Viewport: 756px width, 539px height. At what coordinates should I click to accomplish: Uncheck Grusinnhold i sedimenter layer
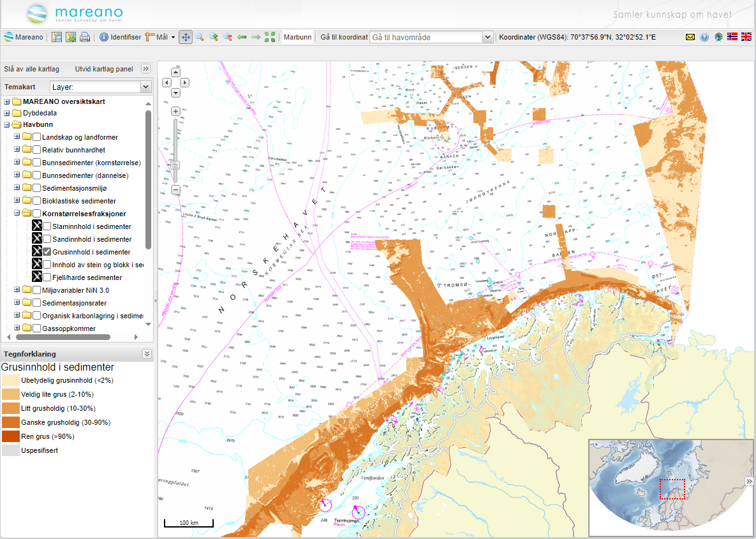click(x=47, y=252)
